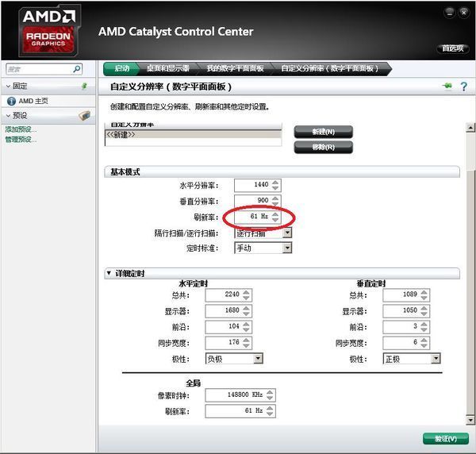This screenshot has width=476, height=454.
Task: Increase horizontal 同步宽度 with up arrow
Action: click(x=246, y=340)
